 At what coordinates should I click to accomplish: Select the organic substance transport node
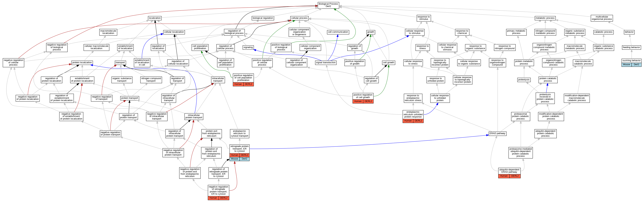pos(122,80)
